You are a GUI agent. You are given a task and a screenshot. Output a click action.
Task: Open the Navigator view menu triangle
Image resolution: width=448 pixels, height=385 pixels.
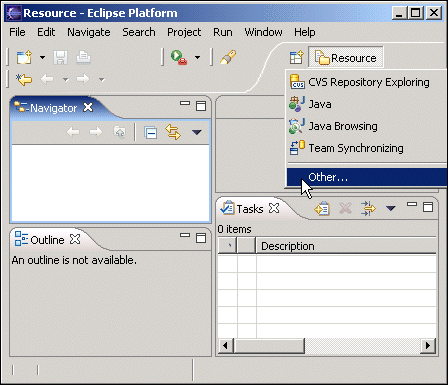pyautogui.click(x=197, y=132)
